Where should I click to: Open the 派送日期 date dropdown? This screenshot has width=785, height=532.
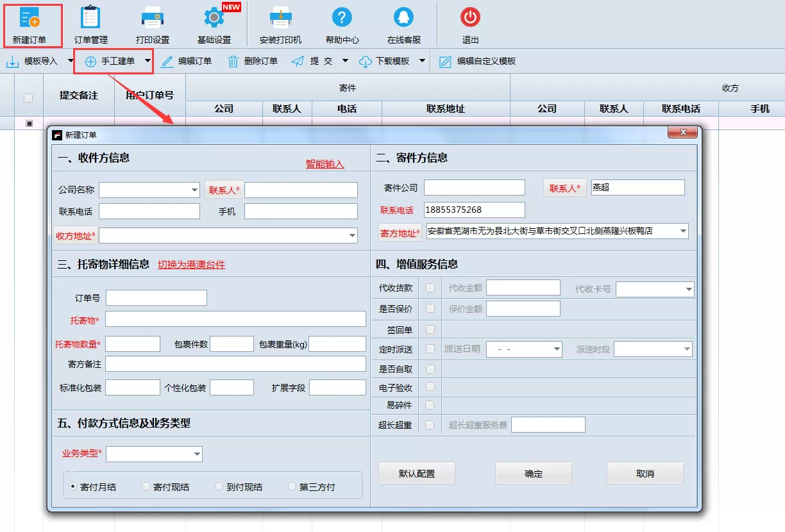557,349
